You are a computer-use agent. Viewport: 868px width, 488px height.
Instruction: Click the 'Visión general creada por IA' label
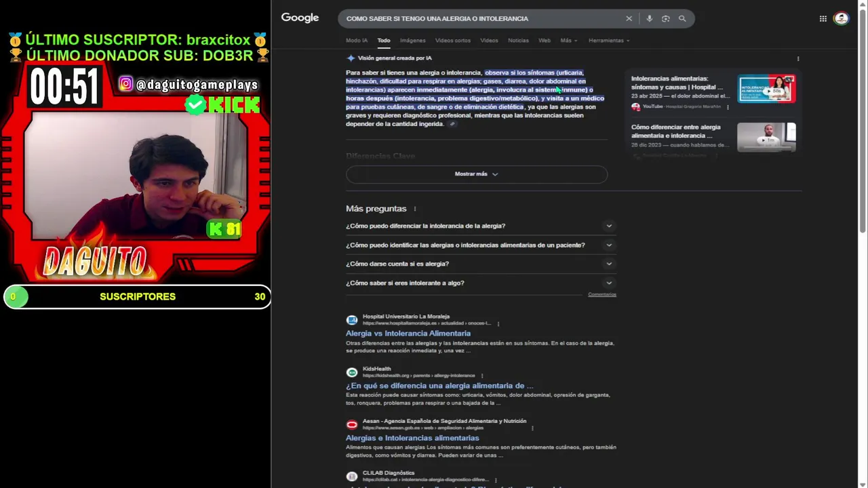click(395, 58)
